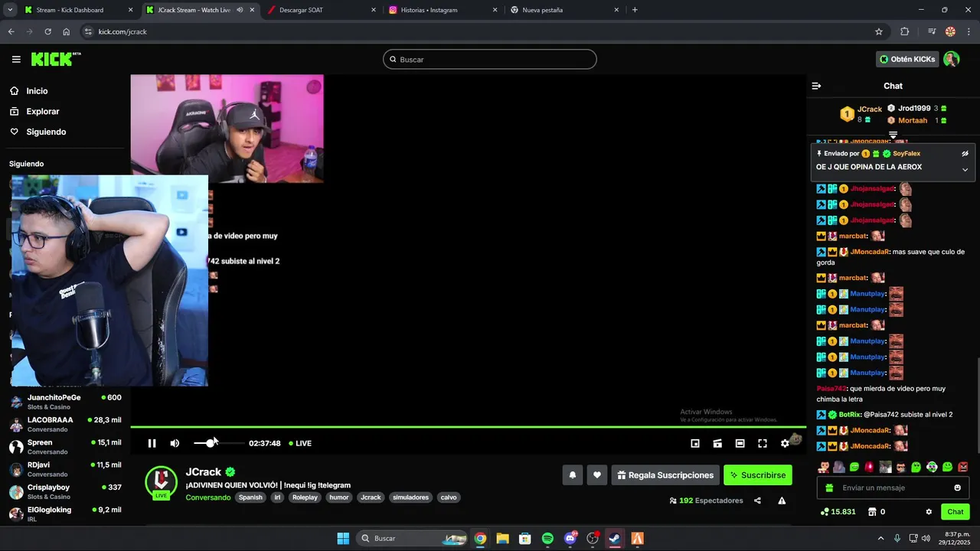
Task: Click the cast/clip icon in player controls
Action: click(717, 443)
